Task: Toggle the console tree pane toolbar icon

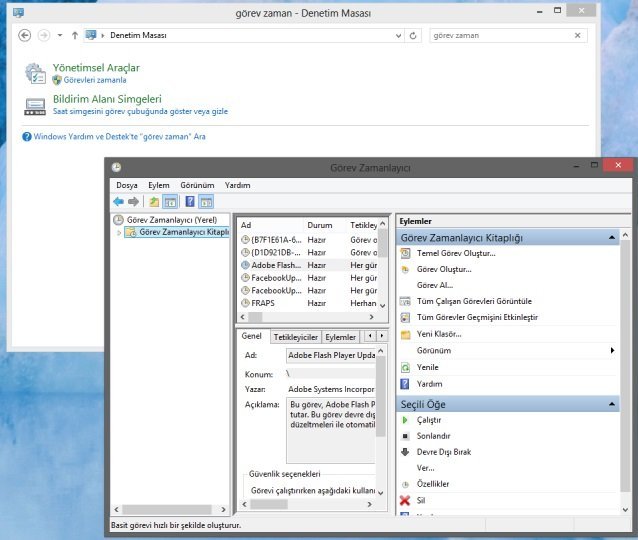Action: pos(170,201)
